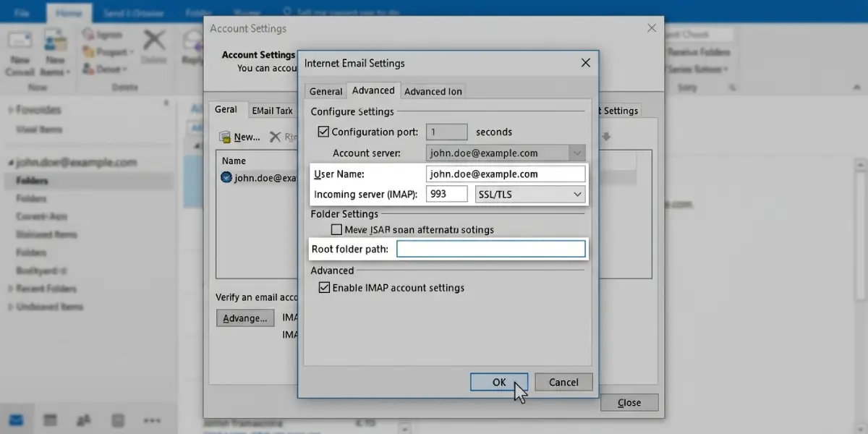Click the User Name input field

point(505,174)
